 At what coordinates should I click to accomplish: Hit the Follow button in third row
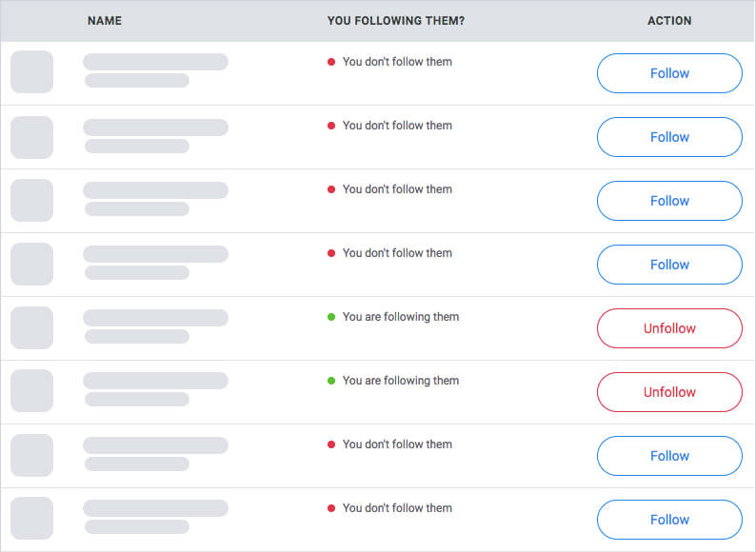click(x=669, y=201)
